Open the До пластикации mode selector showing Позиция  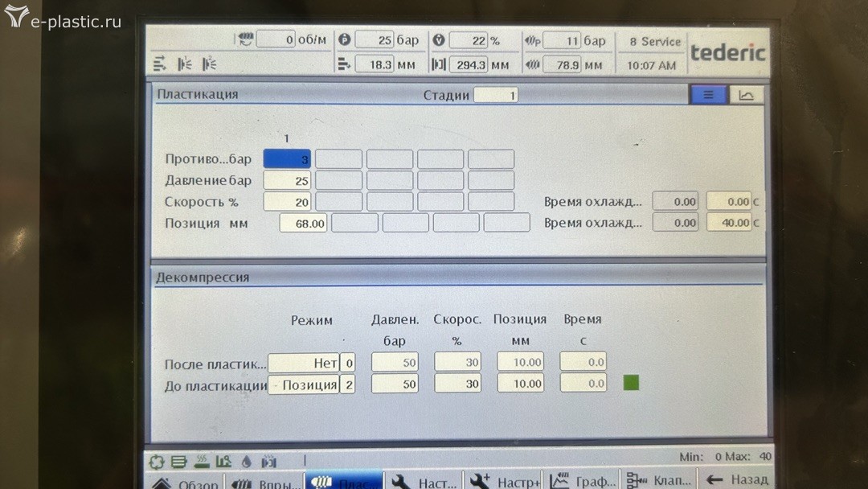[303, 384]
